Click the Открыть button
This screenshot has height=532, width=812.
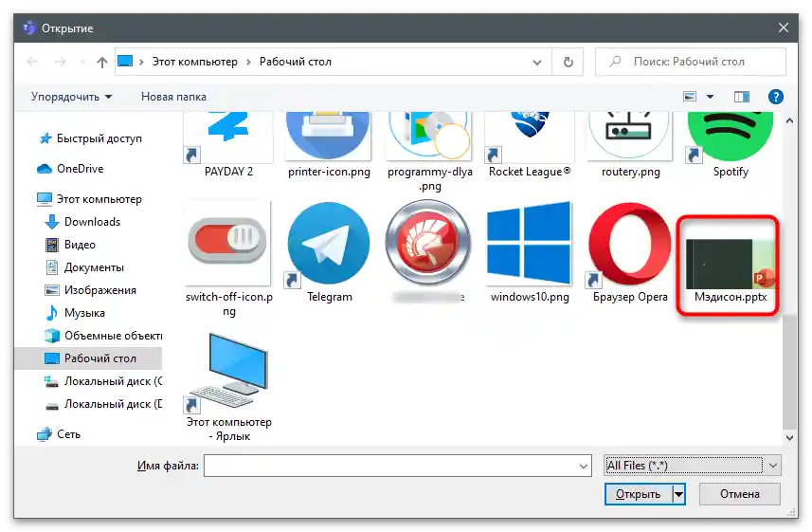point(638,494)
